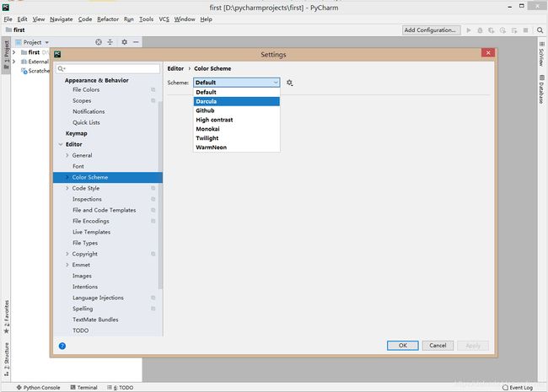Confirm settings with the OK button

tap(403, 346)
